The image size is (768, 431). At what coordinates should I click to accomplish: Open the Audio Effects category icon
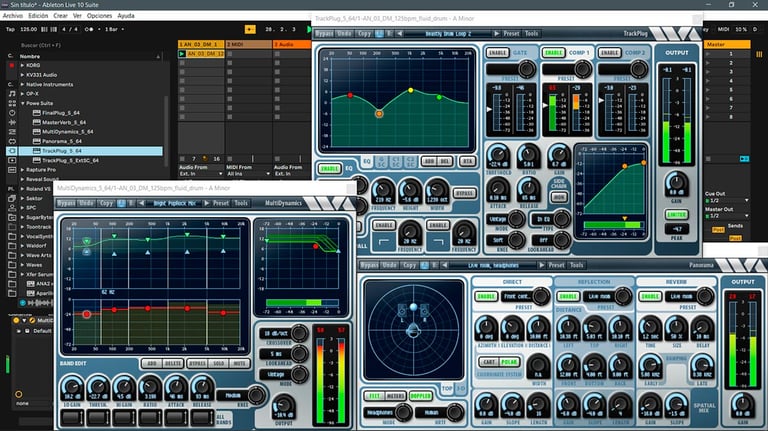click(x=12, y=122)
